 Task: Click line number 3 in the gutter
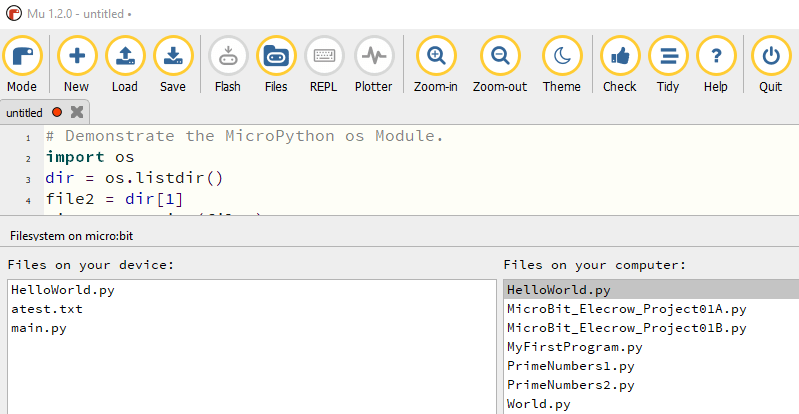(x=29, y=179)
